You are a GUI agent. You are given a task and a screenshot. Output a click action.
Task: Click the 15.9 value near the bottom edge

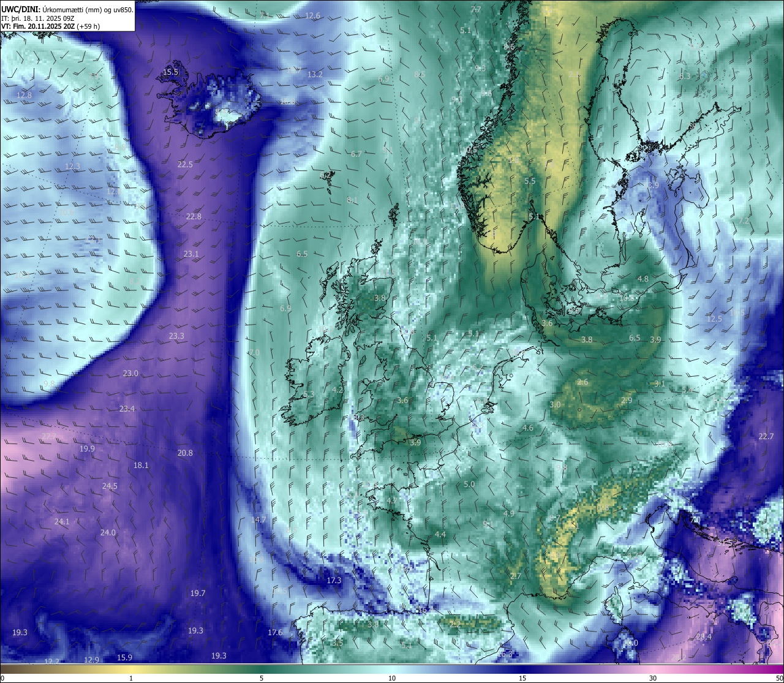(x=124, y=657)
